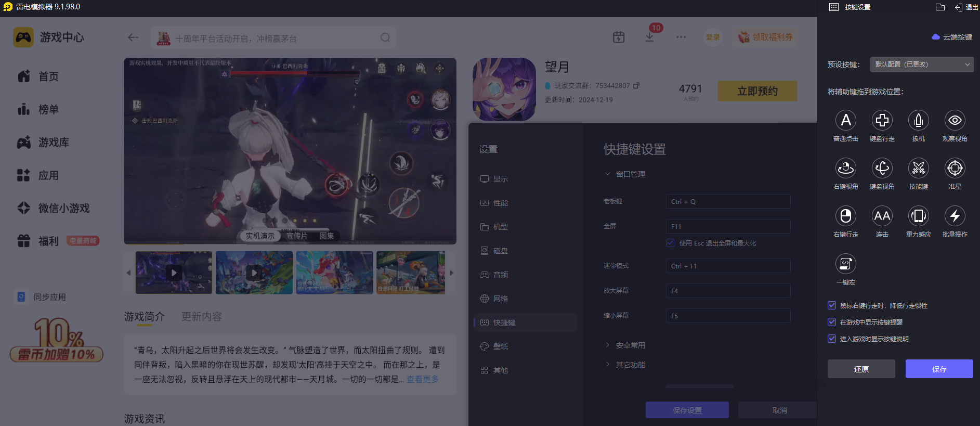Open 磁盘 settings tab
This screenshot has width=980, height=426.
526,251
